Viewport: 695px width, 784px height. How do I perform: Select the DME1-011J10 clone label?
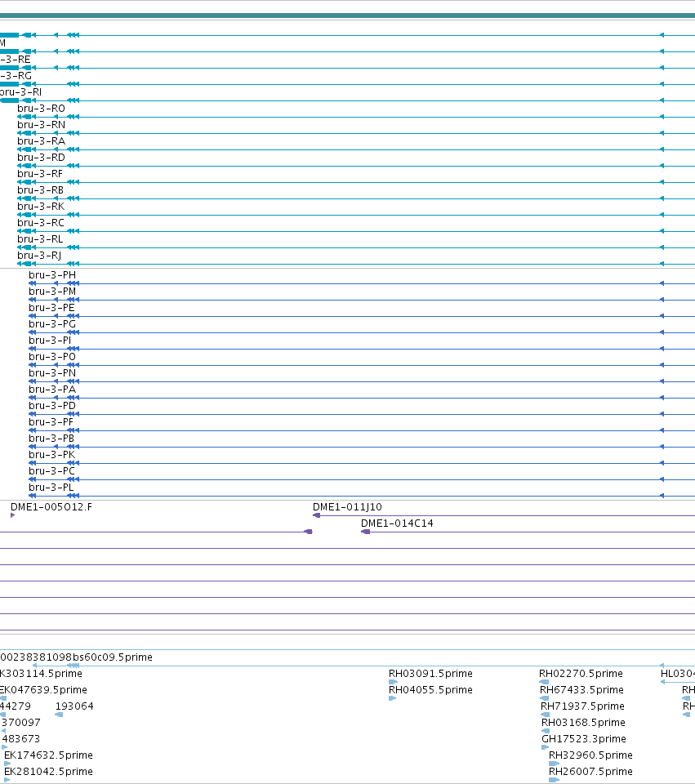pos(347,507)
